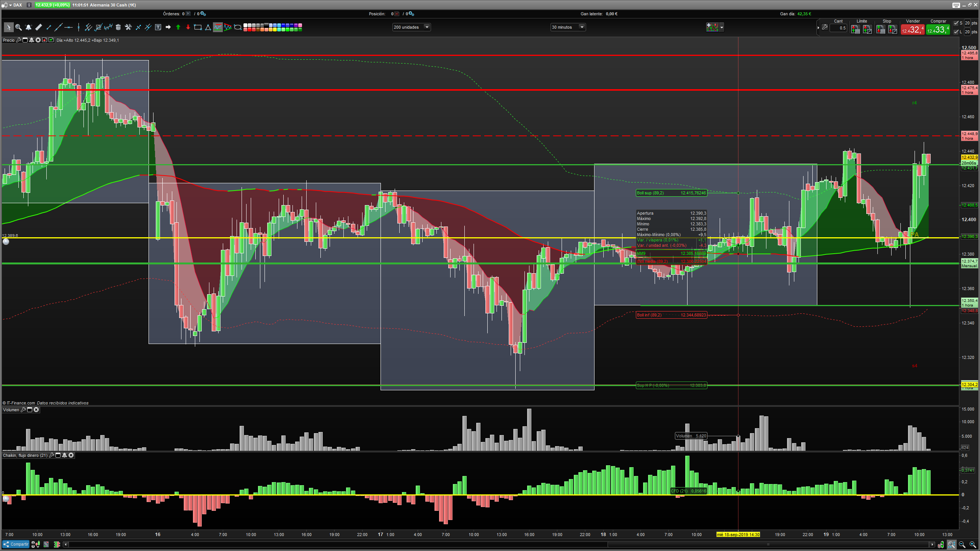Toggle alert bell on Chaikin panel
The image size is (980, 551).
tap(64, 455)
